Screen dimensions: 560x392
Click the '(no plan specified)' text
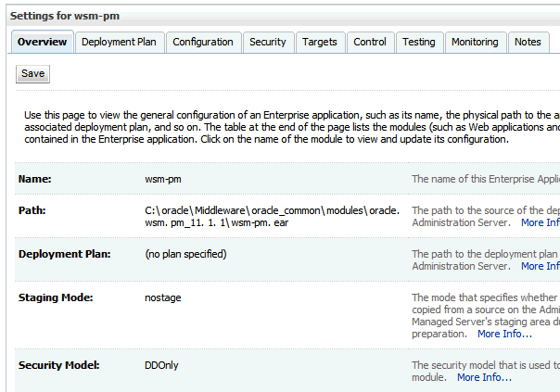tap(185, 254)
